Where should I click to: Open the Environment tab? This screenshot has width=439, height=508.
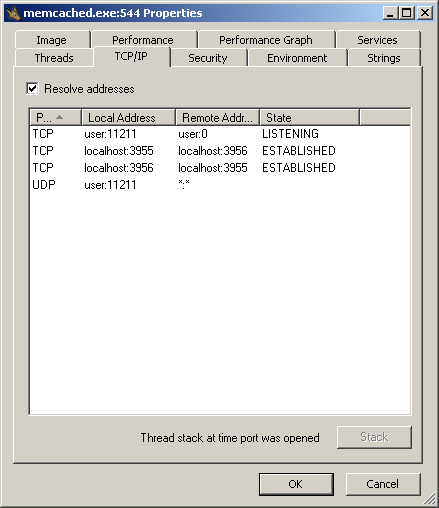click(x=297, y=58)
